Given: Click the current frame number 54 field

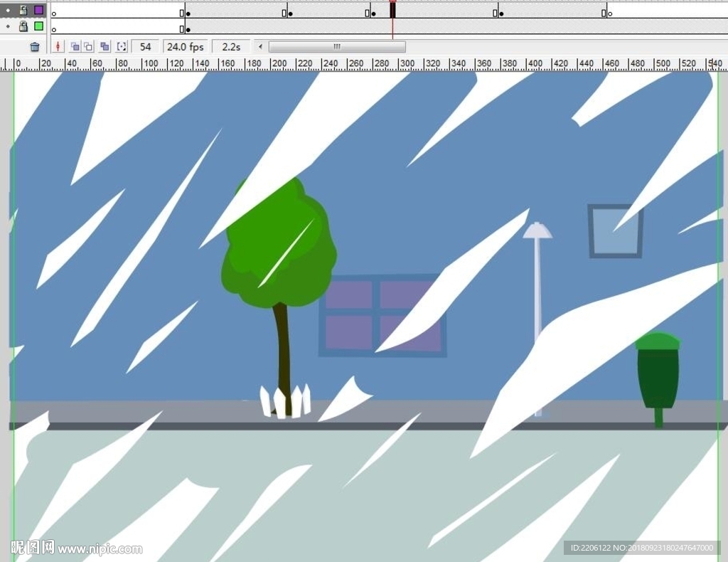Looking at the screenshot, I should [145, 47].
